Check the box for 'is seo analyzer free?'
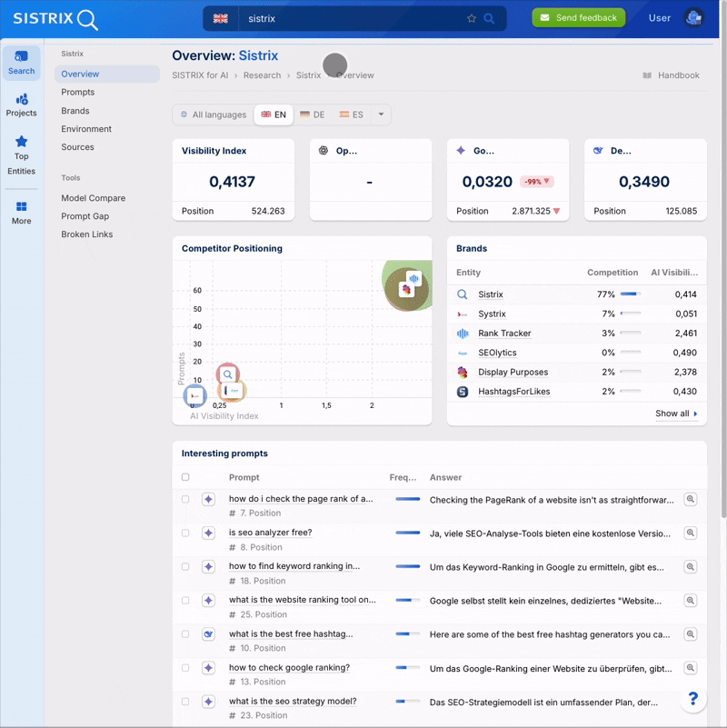This screenshot has width=727, height=728. click(x=185, y=534)
